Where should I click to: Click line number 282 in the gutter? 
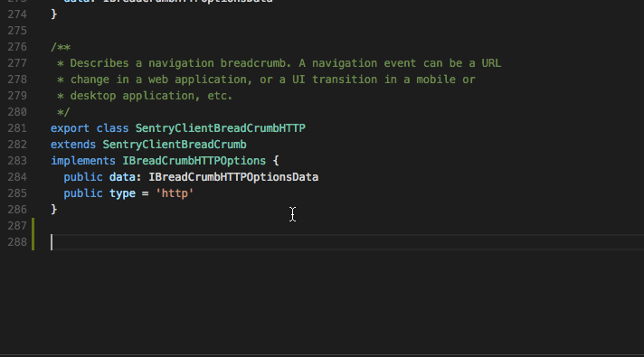[17, 145]
